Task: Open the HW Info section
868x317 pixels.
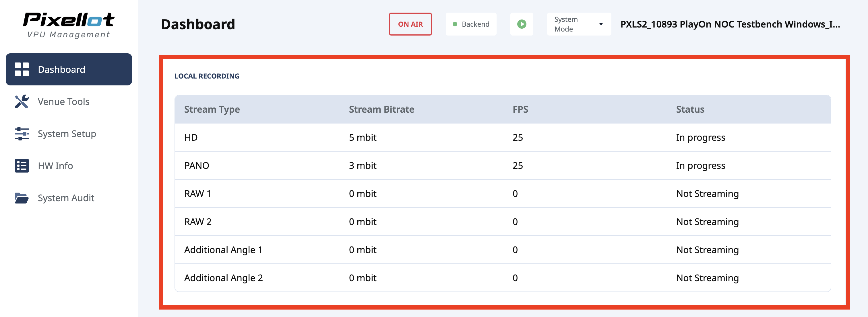Action: coord(55,166)
